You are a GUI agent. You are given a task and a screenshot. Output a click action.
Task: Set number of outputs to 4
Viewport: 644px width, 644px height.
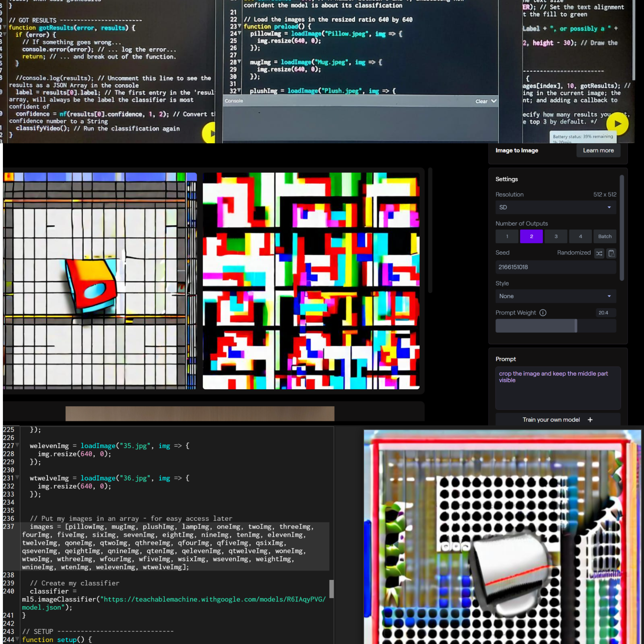[580, 236]
